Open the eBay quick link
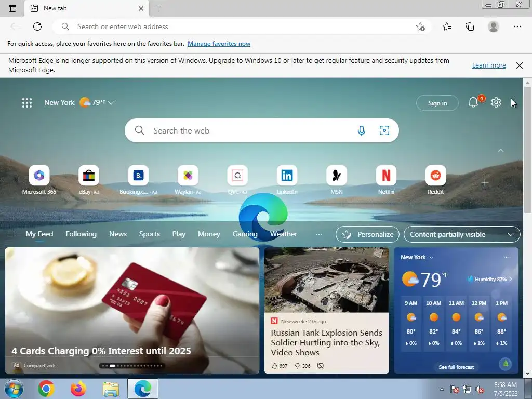The image size is (532, 399). [88, 180]
